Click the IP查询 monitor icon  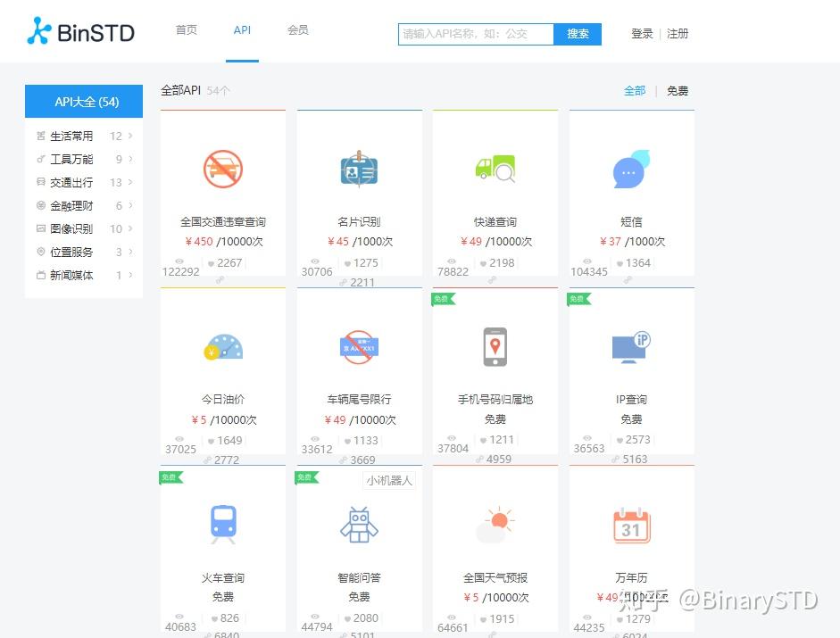pos(630,346)
